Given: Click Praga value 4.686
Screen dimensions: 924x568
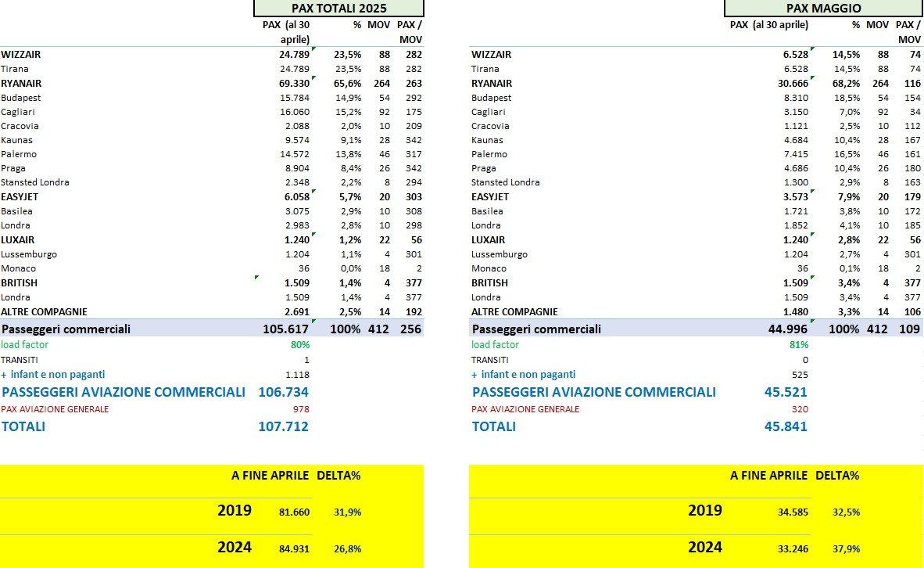Looking at the screenshot, I should [796, 168].
